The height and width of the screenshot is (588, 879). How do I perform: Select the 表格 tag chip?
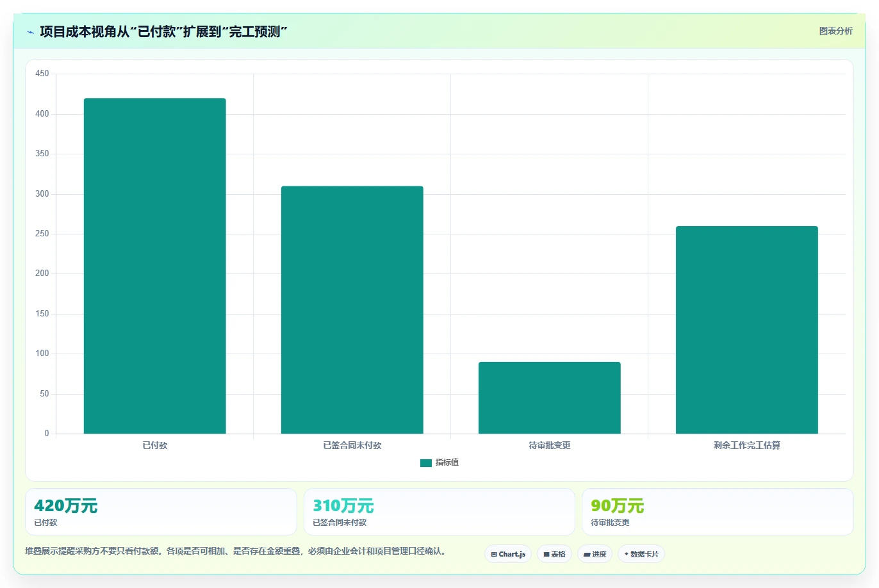tap(554, 554)
